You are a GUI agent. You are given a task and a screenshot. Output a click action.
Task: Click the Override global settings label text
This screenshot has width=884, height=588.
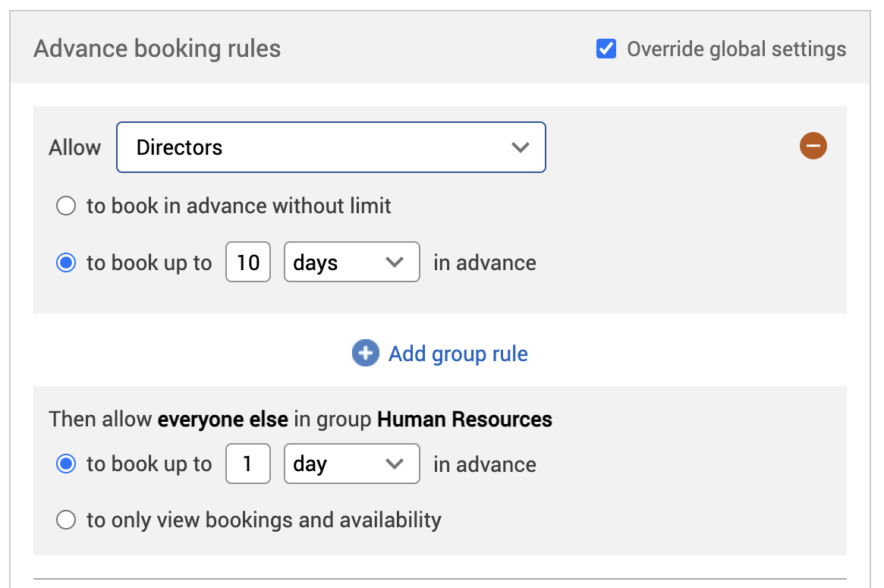click(x=736, y=49)
